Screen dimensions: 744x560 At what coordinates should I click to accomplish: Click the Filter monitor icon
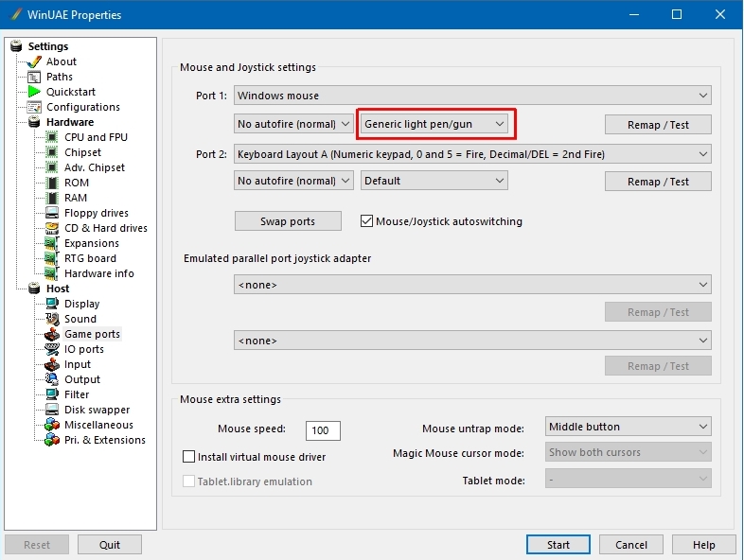click(x=52, y=394)
